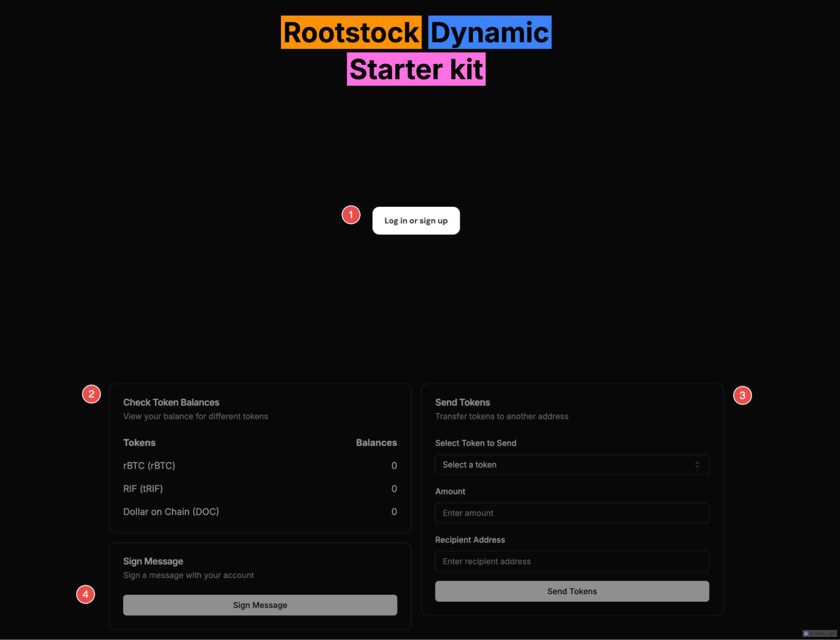Click the Log in or sign up button
This screenshot has width=840, height=640.
click(416, 220)
